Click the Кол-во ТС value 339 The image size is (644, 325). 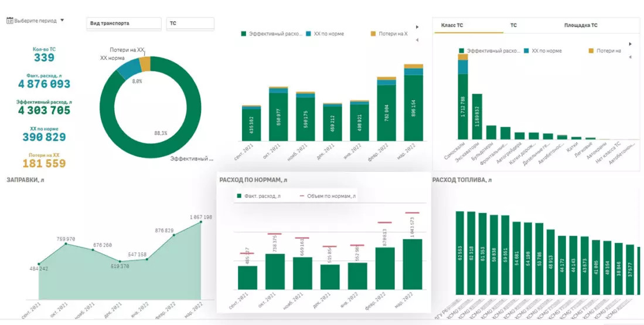tap(44, 57)
